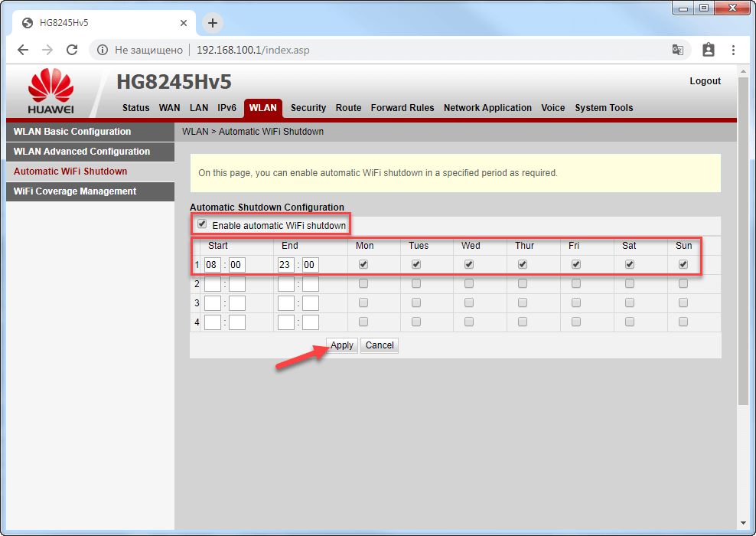Image resolution: width=756 pixels, height=536 pixels.
Task: Disable the Enable automatic WiFi shutdown checkbox
Action: [202, 224]
